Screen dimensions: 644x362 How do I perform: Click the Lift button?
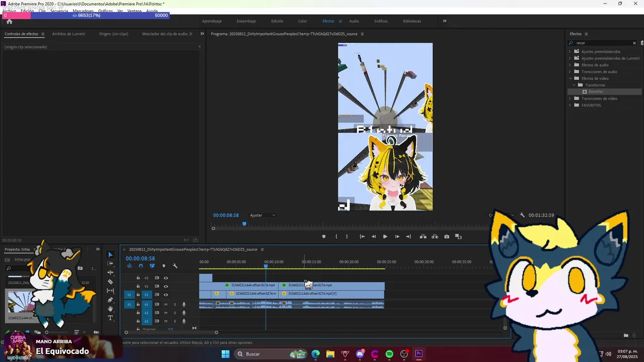coord(423,236)
